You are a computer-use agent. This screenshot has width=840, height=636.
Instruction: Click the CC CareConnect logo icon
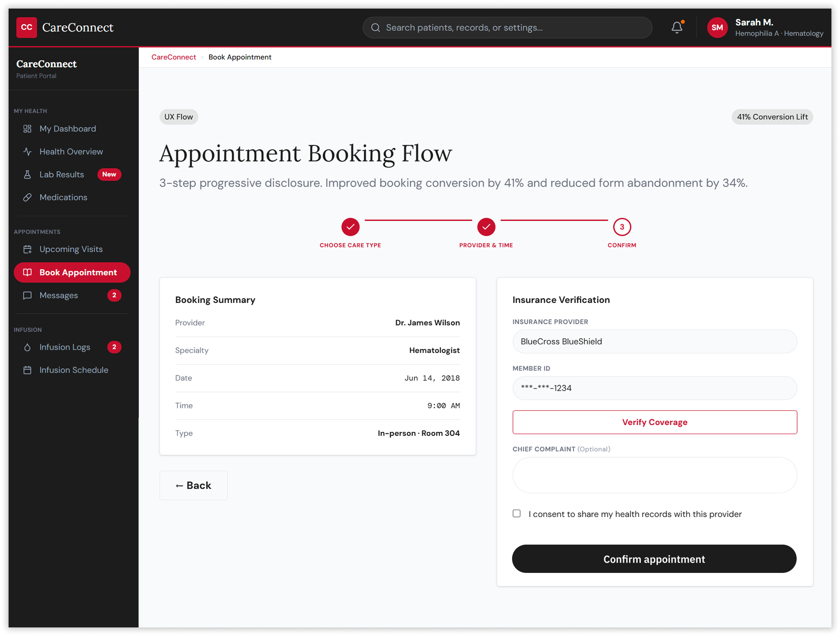tap(27, 27)
